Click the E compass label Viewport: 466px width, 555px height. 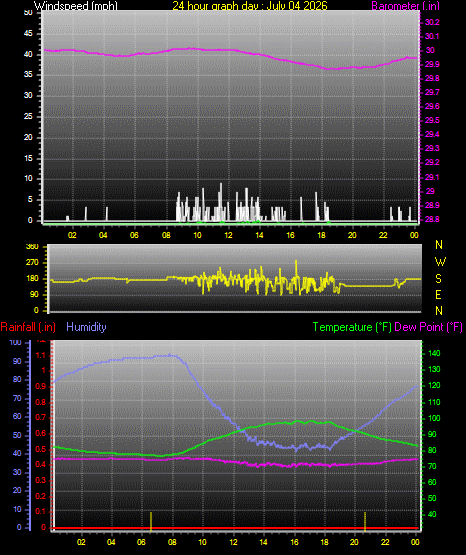click(x=438, y=295)
